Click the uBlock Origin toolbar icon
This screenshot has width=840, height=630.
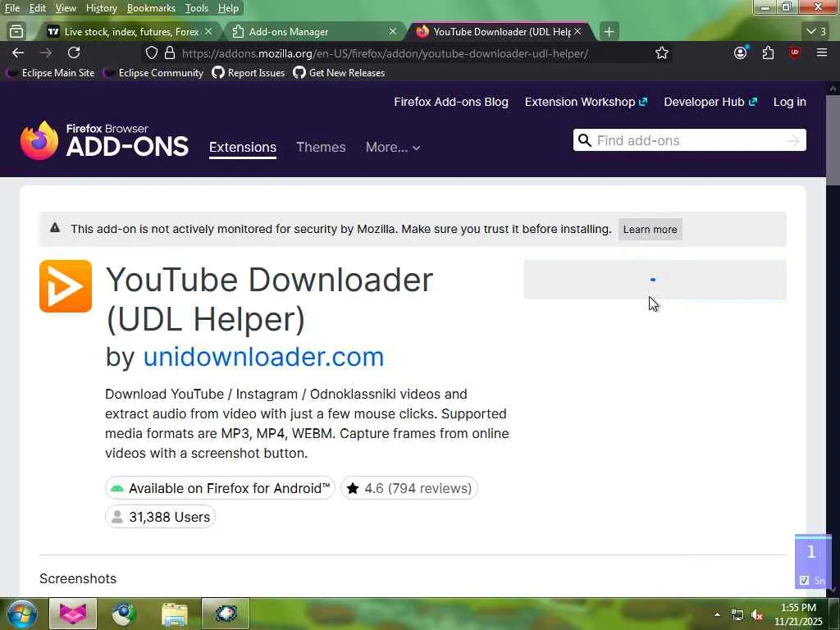click(795, 52)
